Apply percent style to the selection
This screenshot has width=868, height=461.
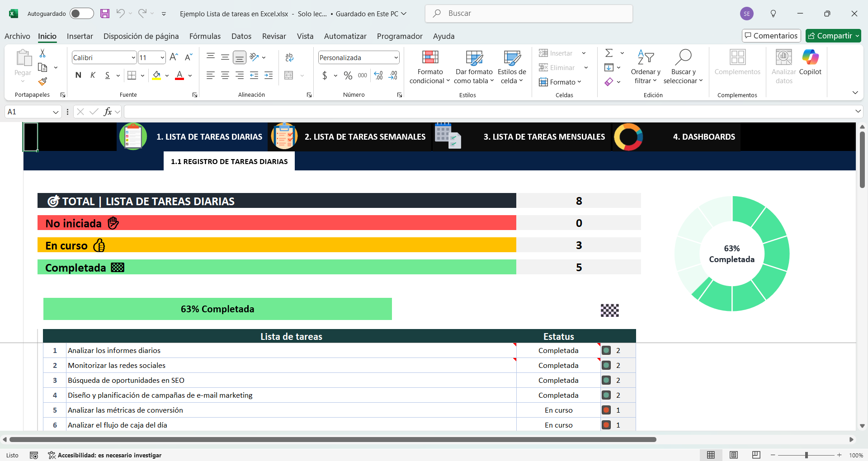coord(348,75)
